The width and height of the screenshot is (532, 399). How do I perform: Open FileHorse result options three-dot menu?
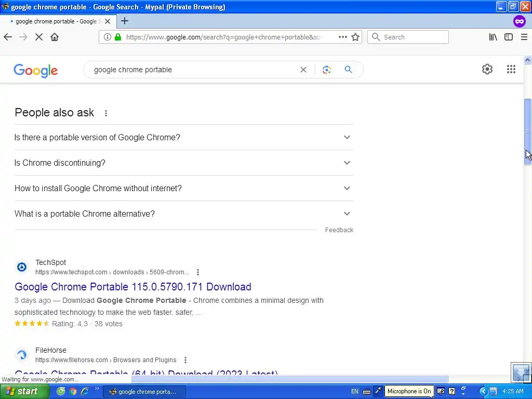click(x=185, y=360)
